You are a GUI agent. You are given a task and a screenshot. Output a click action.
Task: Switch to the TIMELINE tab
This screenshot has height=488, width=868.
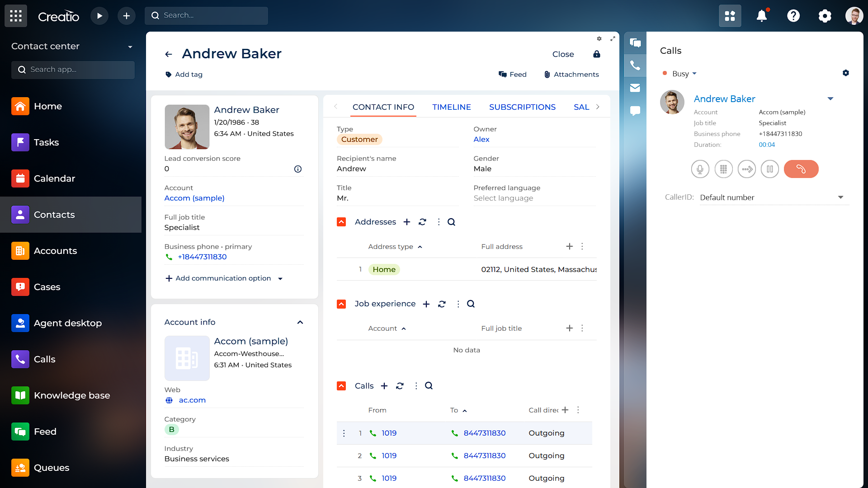coord(452,107)
